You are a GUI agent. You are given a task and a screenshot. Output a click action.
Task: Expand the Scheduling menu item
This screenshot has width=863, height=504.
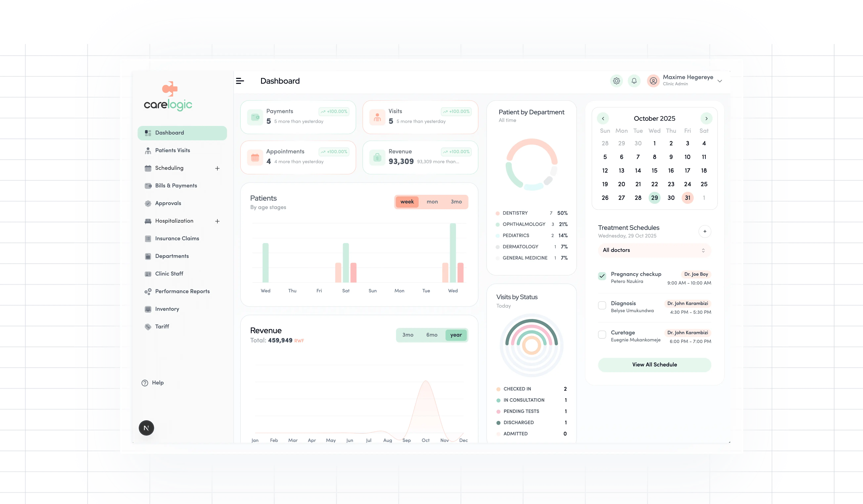point(218,168)
